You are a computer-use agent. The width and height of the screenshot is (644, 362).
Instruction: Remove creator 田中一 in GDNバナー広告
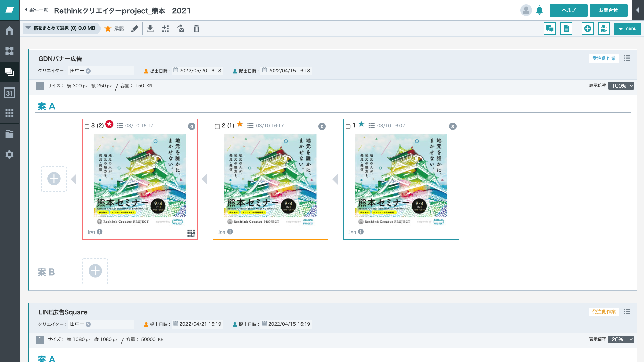click(88, 71)
